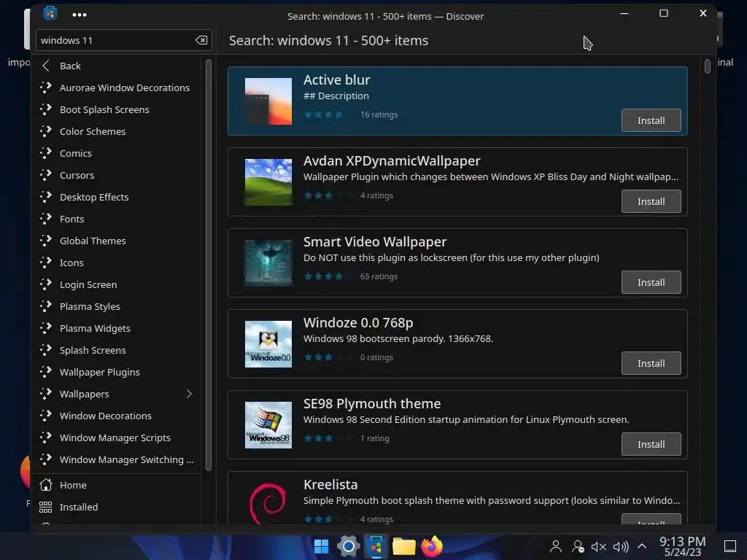Screen dimensions: 747x560
Task: Open the Window Manager Scripts category
Action: point(117,438)
